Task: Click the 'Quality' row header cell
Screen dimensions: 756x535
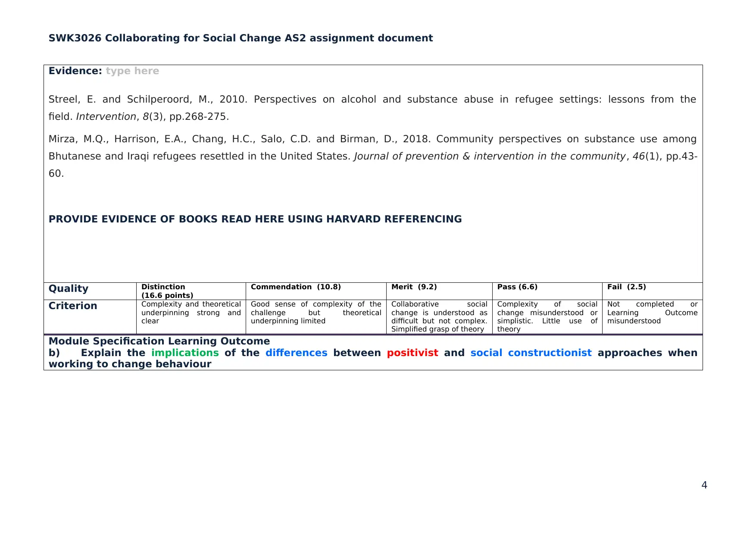Action: [x=90, y=291]
